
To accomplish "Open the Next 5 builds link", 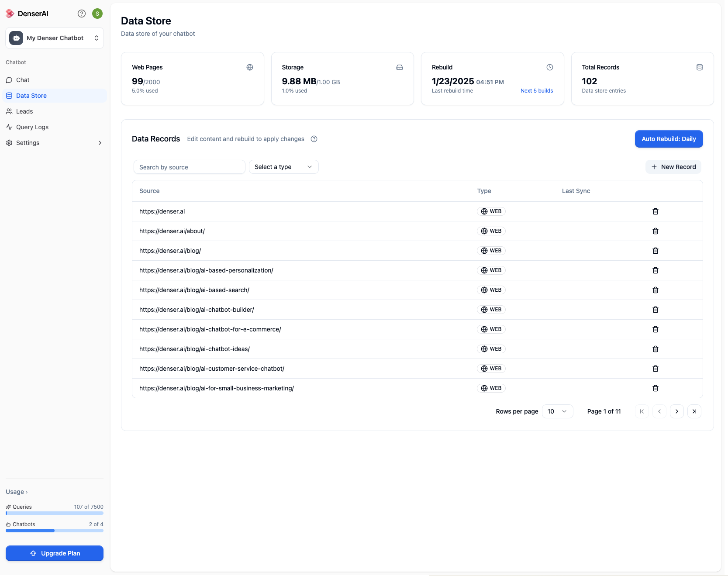I will click(537, 91).
